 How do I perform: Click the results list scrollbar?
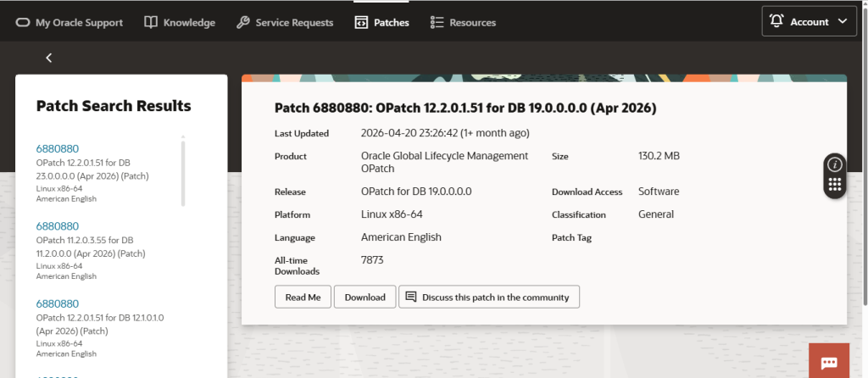tap(183, 173)
